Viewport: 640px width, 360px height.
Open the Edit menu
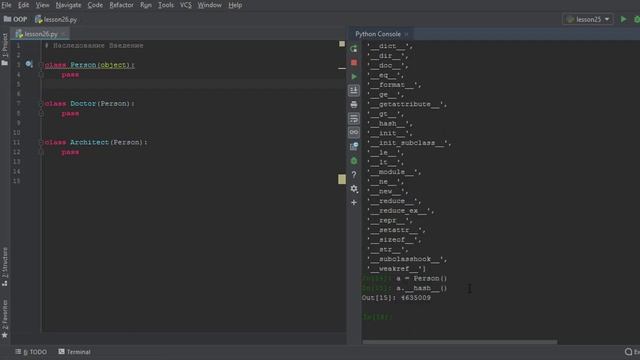[x=23, y=5]
